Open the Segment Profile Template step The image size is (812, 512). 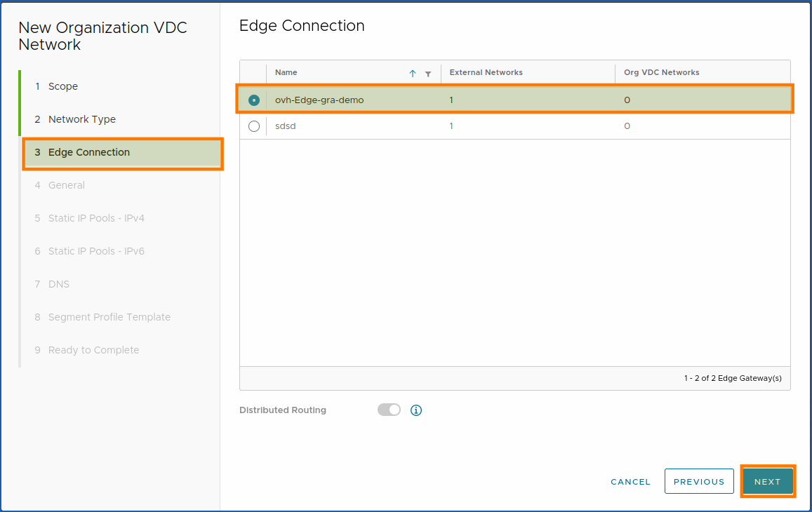[x=109, y=316]
